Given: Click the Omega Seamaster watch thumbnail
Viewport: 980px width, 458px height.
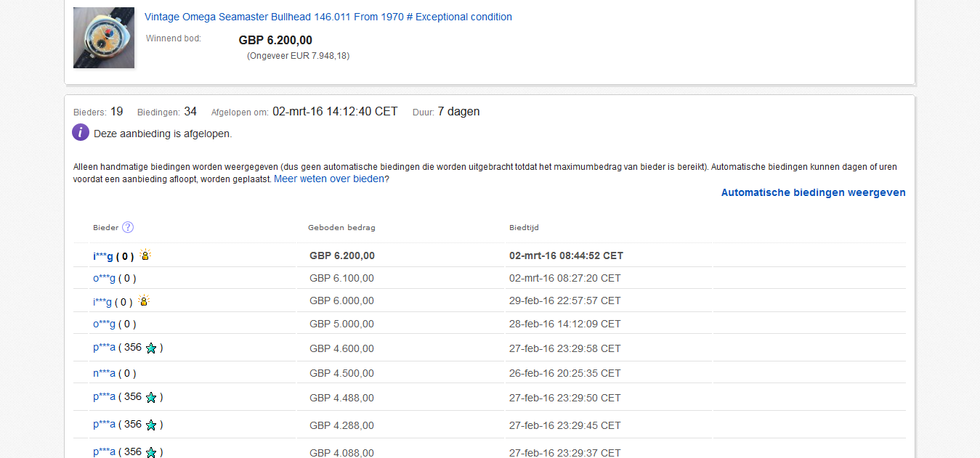Looking at the screenshot, I should point(104,38).
